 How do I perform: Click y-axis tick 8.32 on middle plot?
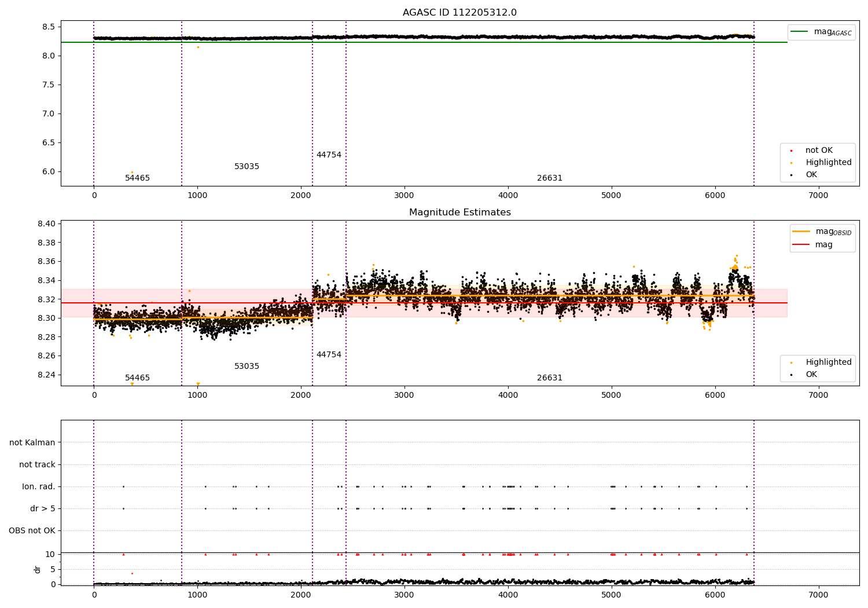click(46, 299)
